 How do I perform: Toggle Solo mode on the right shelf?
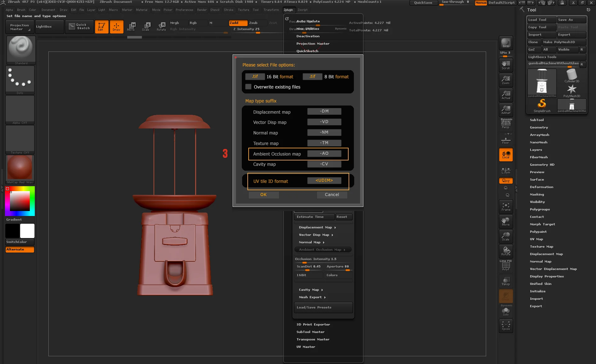pyautogui.click(x=506, y=312)
